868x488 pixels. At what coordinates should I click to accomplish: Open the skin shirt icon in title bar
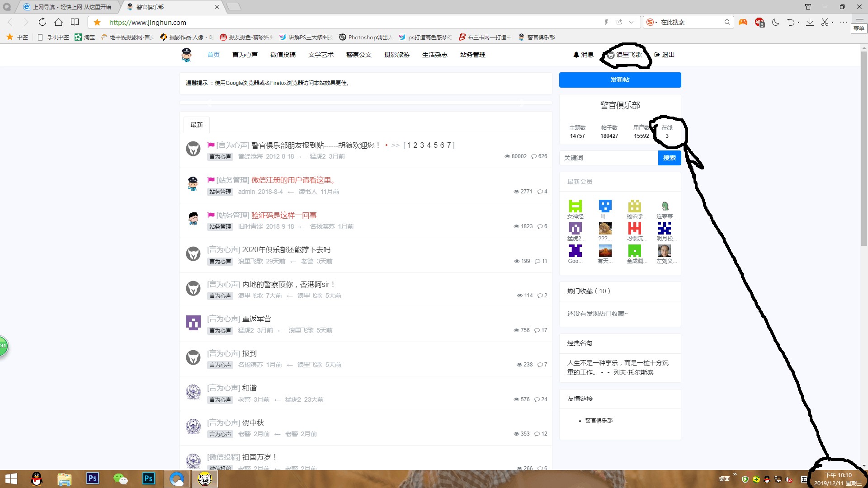click(808, 7)
